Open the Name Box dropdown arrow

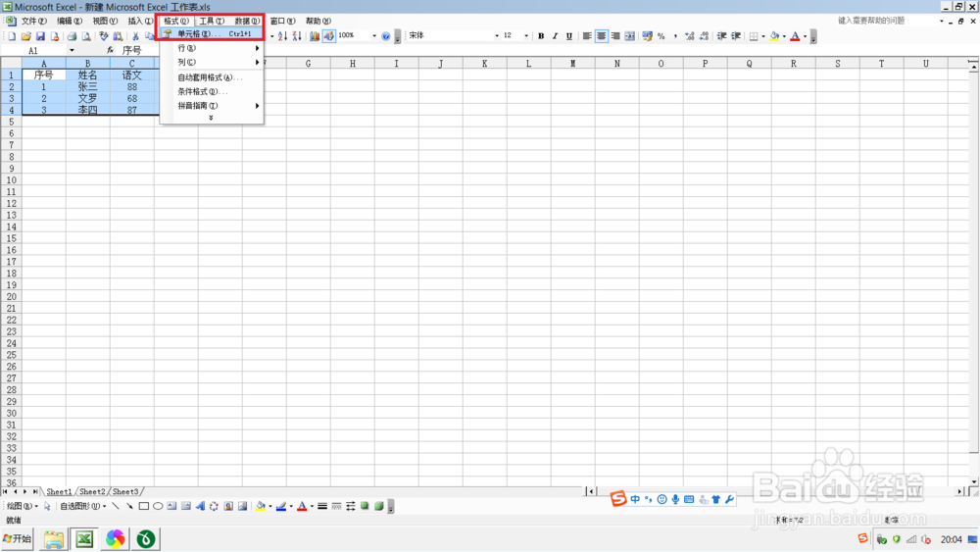coord(72,51)
